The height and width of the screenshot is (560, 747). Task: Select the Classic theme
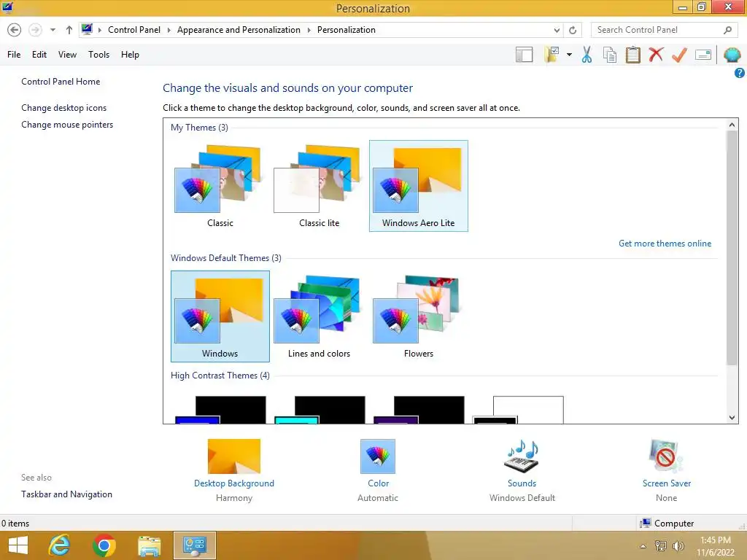220,186
